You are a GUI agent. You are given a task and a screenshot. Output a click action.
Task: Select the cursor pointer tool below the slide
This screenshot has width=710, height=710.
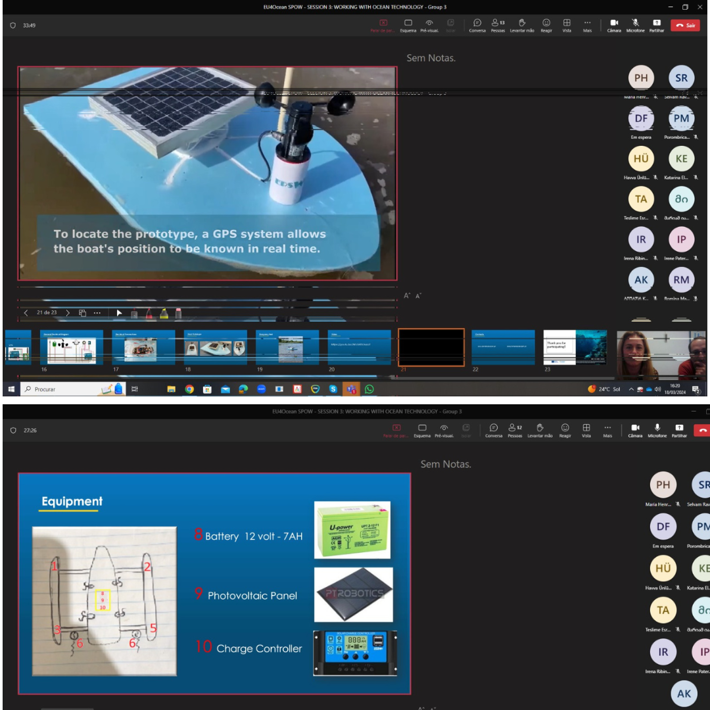click(119, 314)
